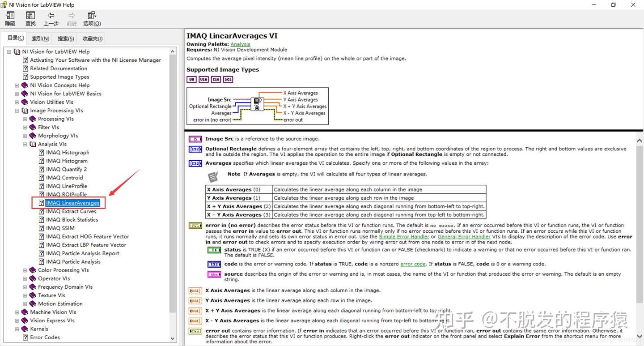Collapse the Image Processing VIs node
644x346 pixels.
point(17,111)
